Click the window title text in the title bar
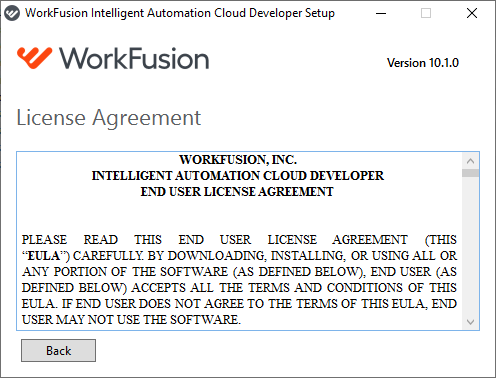This screenshot has width=496, height=378. coord(180,13)
